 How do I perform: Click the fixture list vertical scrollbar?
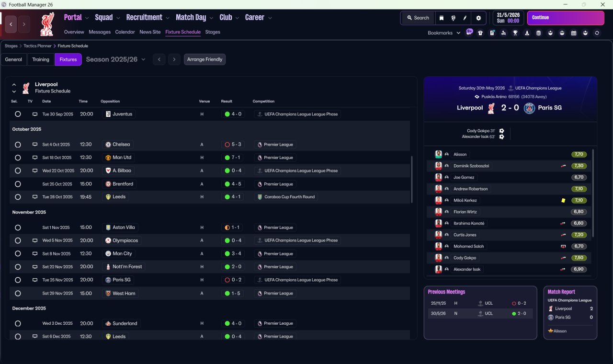(x=411, y=180)
